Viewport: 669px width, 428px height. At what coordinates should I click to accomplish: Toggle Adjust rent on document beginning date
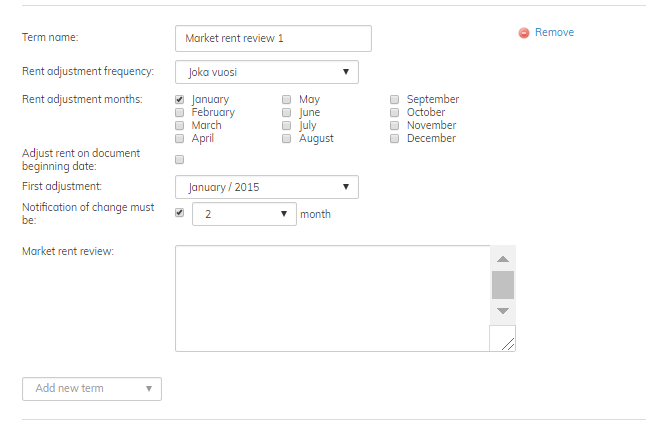pos(180,159)
